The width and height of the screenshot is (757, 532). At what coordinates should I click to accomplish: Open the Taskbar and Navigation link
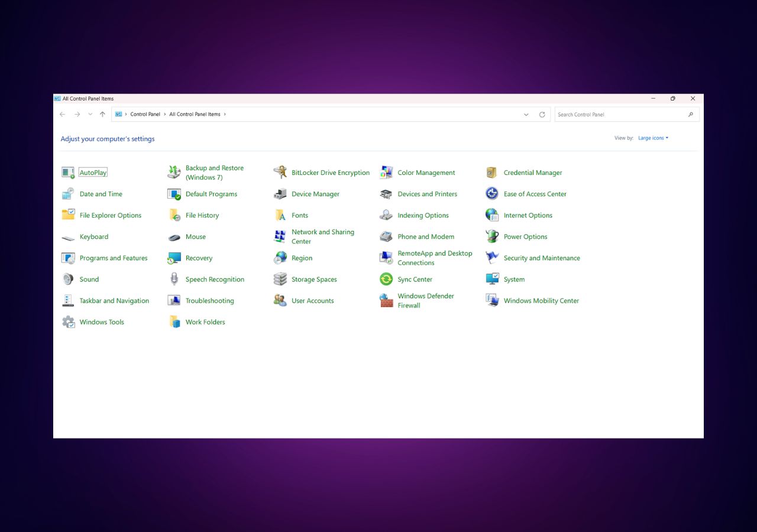[x=114, y=301]
